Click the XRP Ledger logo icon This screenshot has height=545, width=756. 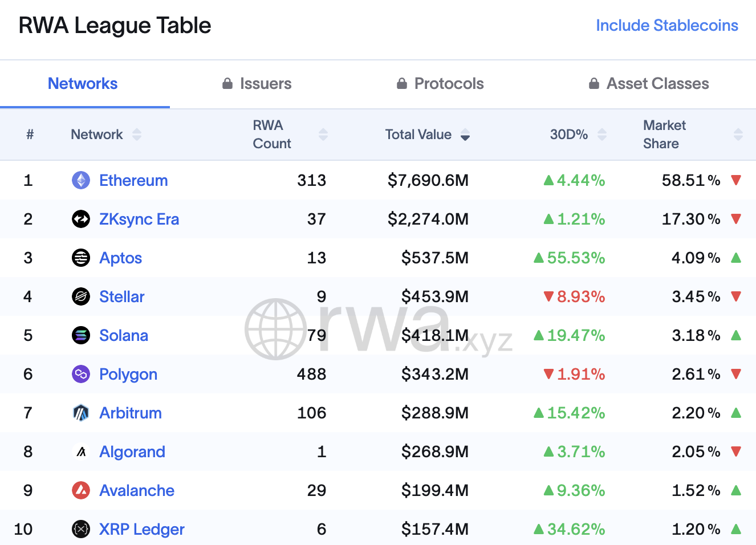[x=81, y=530]
